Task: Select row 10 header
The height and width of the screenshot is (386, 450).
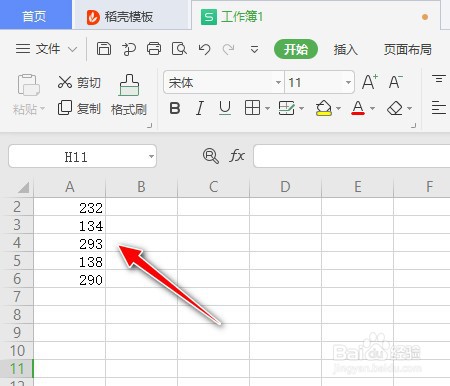Action: [17, 351]
